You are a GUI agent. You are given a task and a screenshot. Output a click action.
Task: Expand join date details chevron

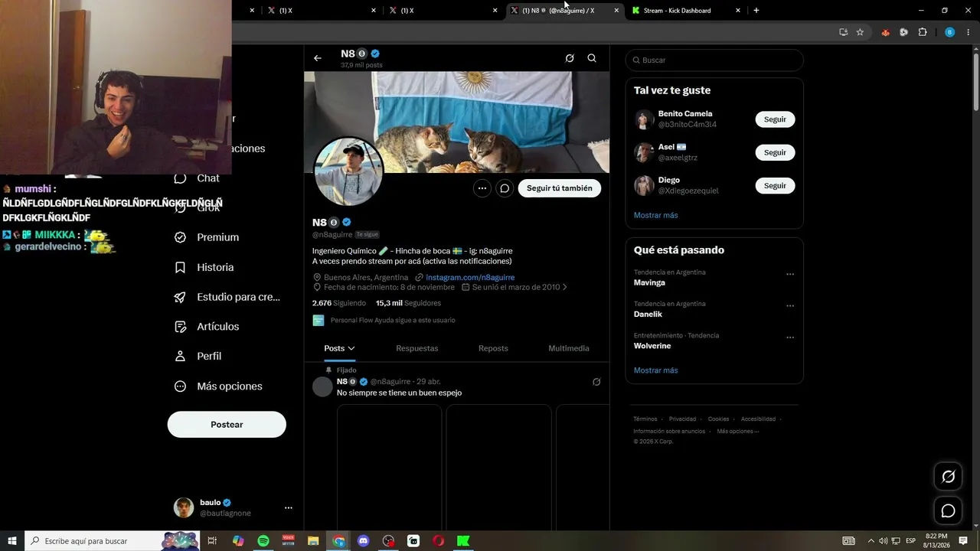(x=565, y=287)
